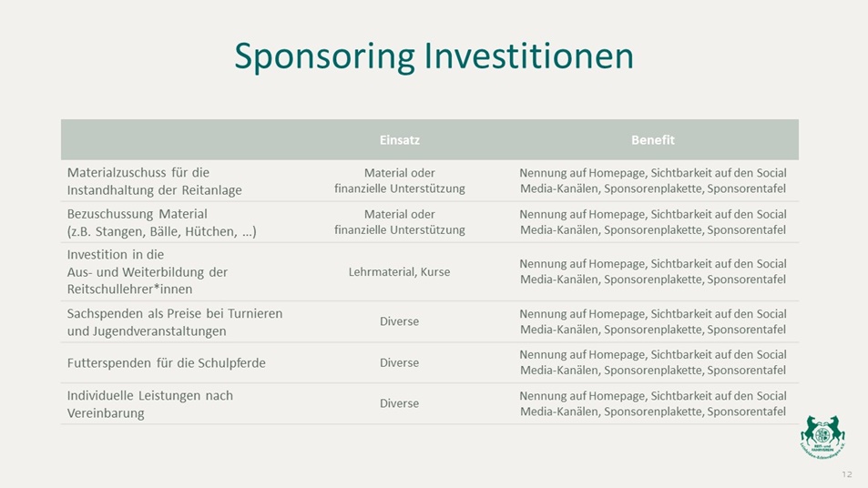The image size is (868, 488).
Task: Select the Sachspenden als Preise cell
Action: [x=175, y=322]
